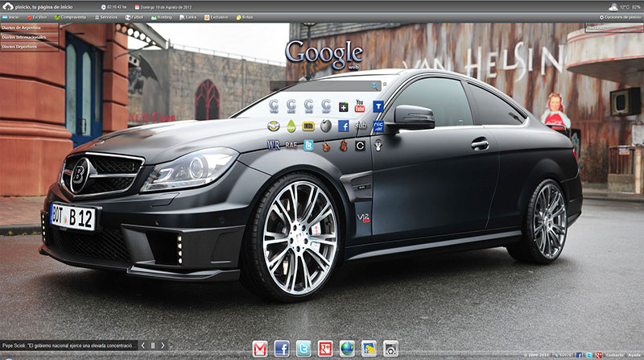This screenshot has height=360, width=644.
Task: Open the WR WordReference shortcut
Action: (273, 146)
